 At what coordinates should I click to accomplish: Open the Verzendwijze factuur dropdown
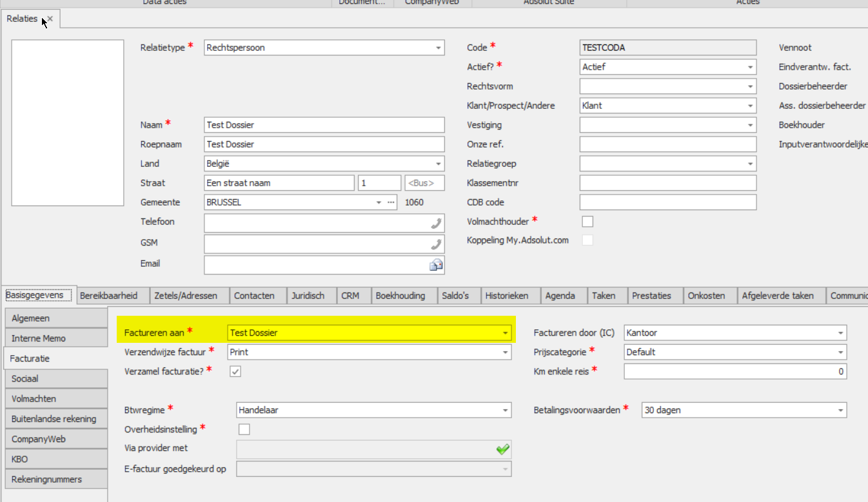point(505,352)
